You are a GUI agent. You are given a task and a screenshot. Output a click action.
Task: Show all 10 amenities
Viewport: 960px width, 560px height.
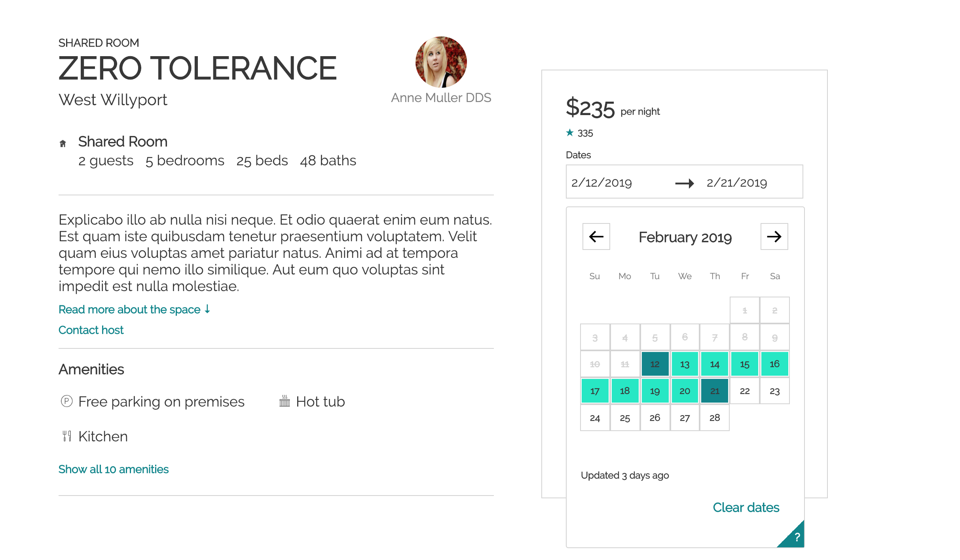(114, 469)
